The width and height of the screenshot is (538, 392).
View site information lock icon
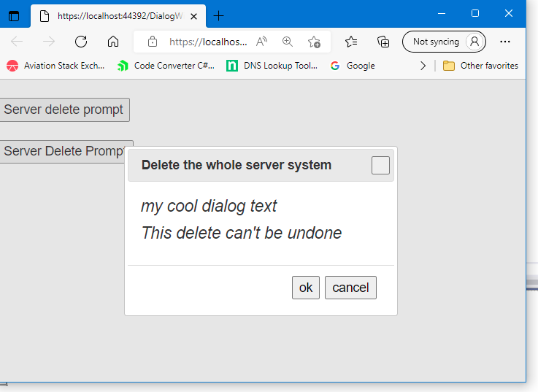point(153,42)
